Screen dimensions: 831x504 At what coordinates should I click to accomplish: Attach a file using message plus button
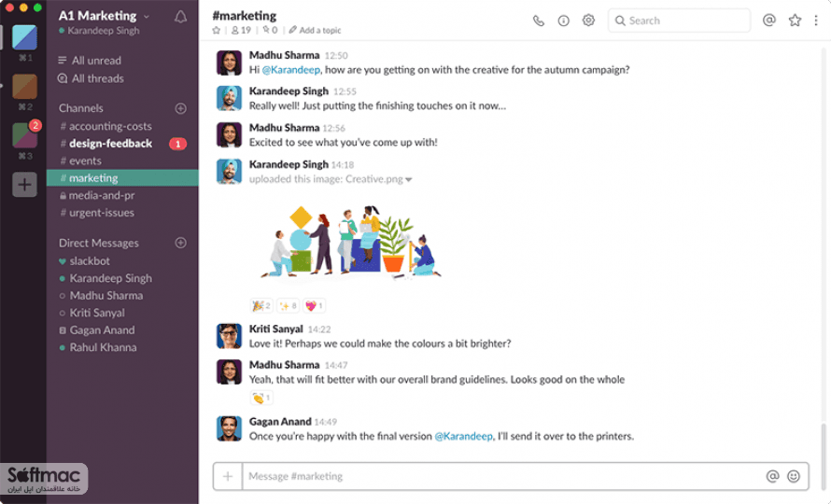[x=228, y=476]
